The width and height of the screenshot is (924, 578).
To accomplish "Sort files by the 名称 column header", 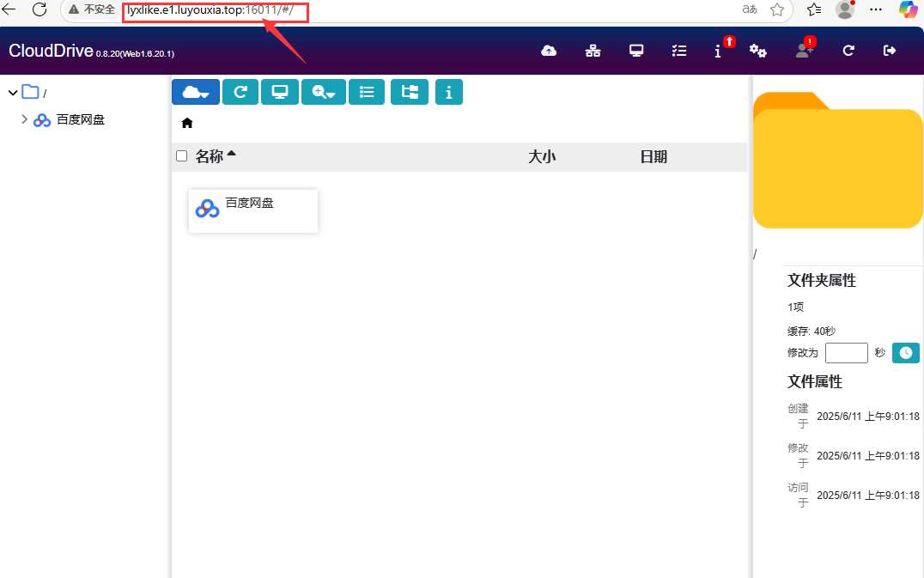I will pyautogui.click(x=209, y=155).
